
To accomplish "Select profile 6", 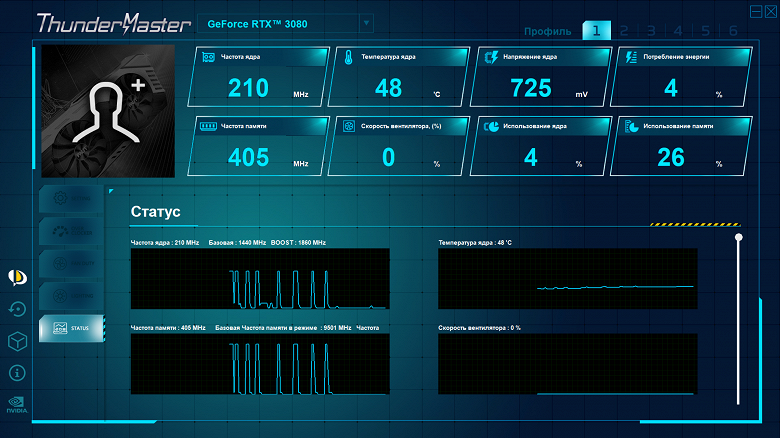I will [733, 31].
